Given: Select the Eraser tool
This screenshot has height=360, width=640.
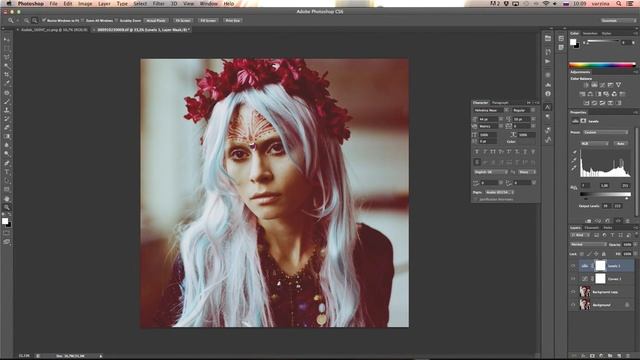Looking at the screenshot, I should tap(7, 128).
